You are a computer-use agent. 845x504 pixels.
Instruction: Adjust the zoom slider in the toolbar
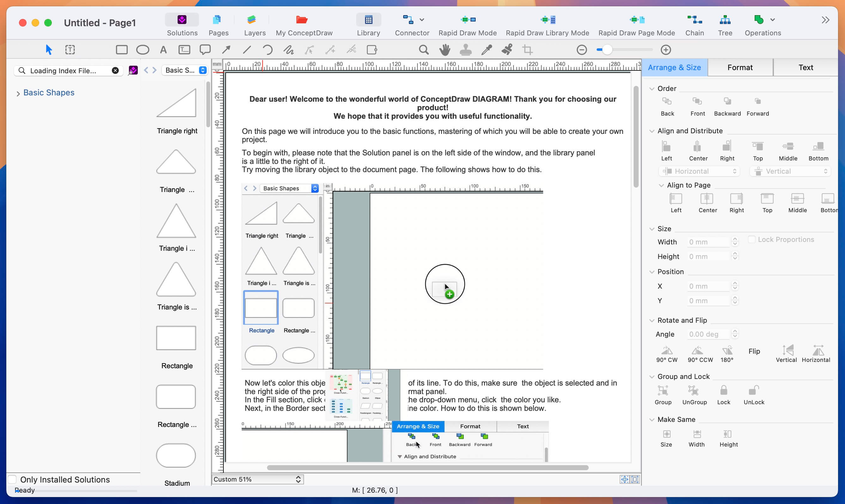pos(607,50)
